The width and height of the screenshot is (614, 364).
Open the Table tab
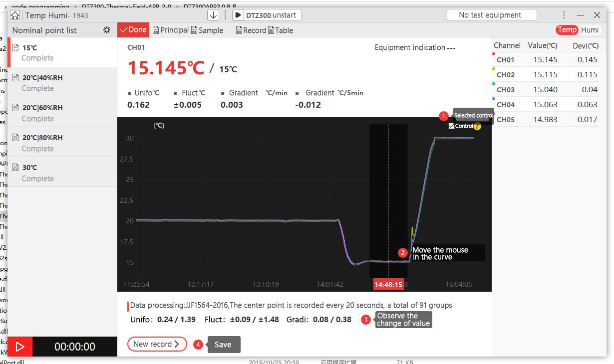click(x=281, y=30)
